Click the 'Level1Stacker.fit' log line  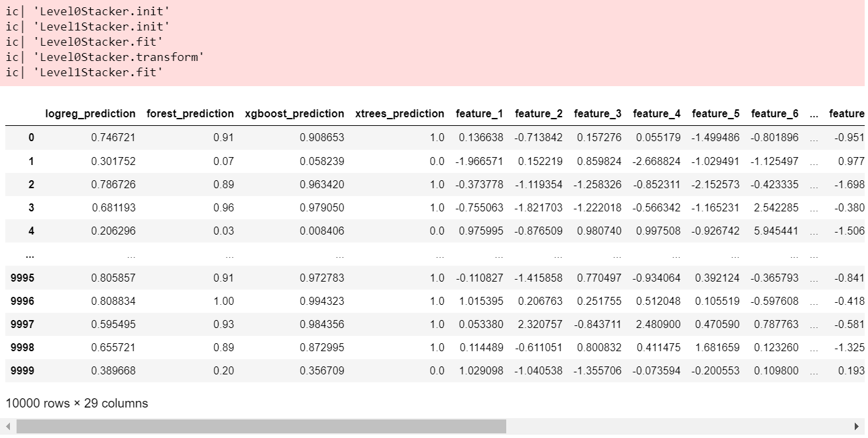pyautogui.click(x=84, y=72)
